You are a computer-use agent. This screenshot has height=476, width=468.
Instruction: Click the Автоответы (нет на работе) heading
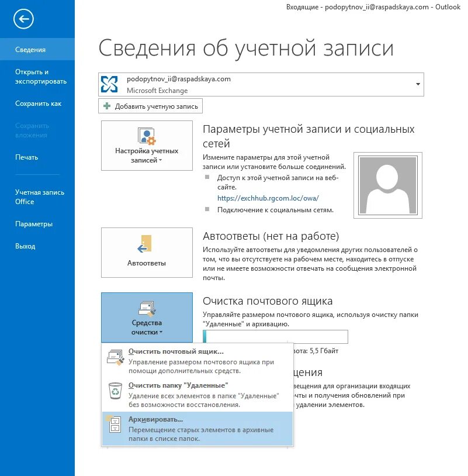[x=271, y=236]
